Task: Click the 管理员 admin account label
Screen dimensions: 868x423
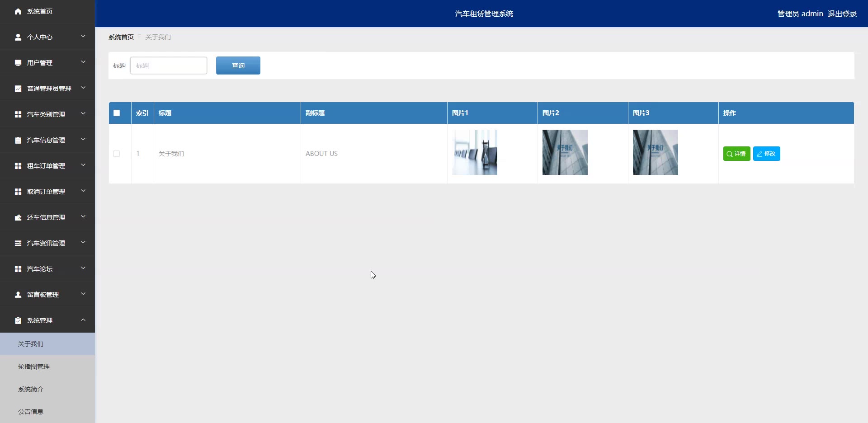Action: point(800,14)
